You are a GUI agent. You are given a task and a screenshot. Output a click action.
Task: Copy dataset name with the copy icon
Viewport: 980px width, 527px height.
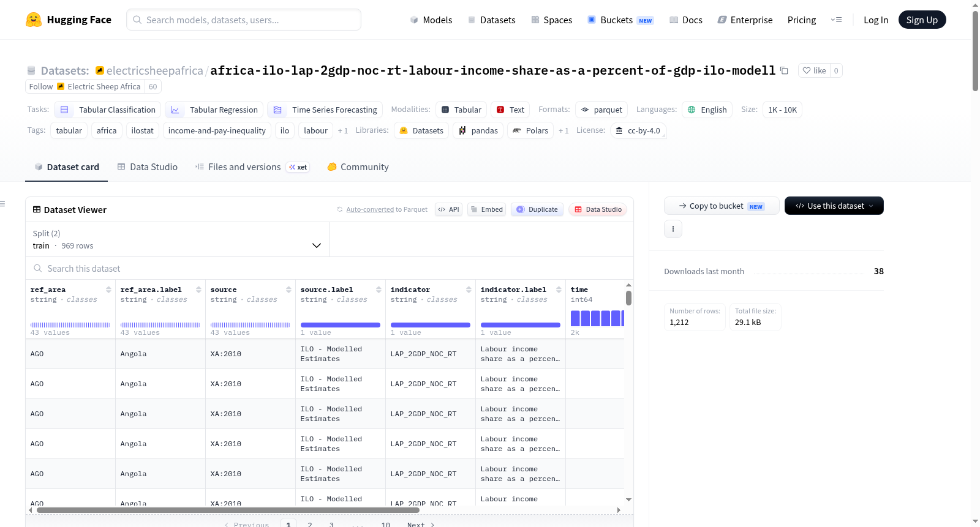pos(784,70)
